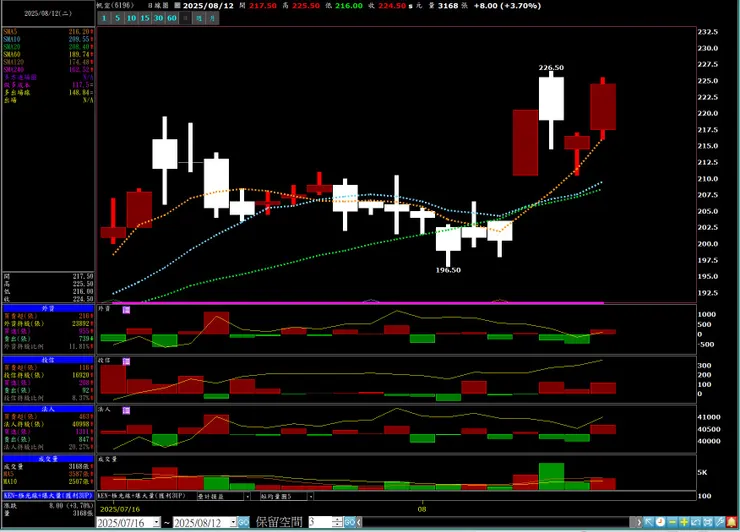Click the fit-to-screen icon

click(x=707, y=522)
